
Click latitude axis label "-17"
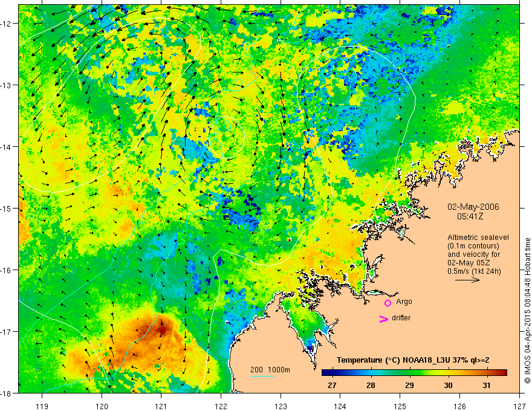[x=6, y=332]
